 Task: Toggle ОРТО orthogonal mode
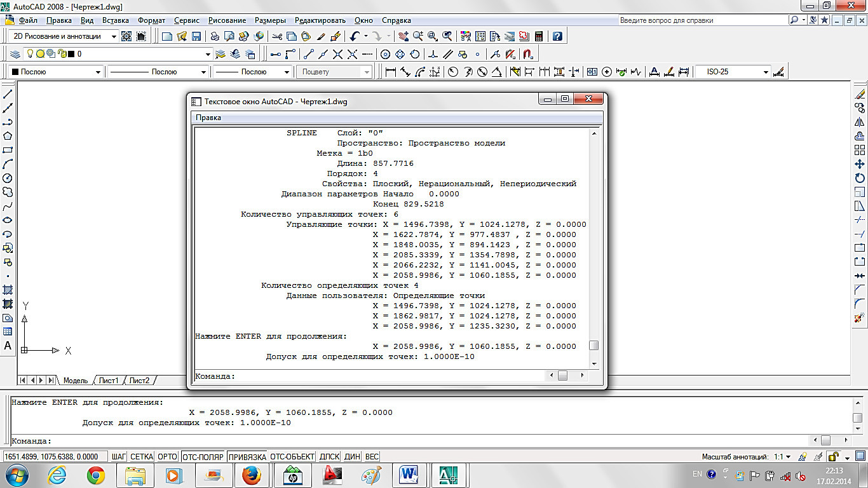click(167, 456)
